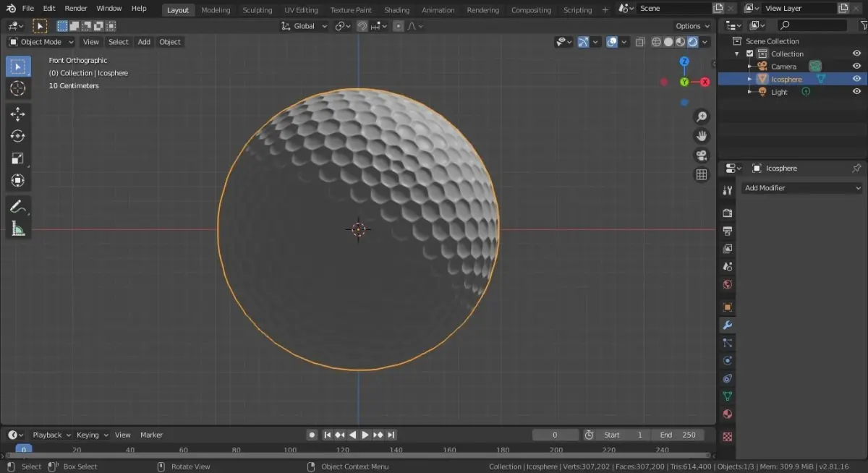The height and width of the screenshot is (473, 868).
Task: Open Playback dropdown in timeline
Action: point(51,435)
